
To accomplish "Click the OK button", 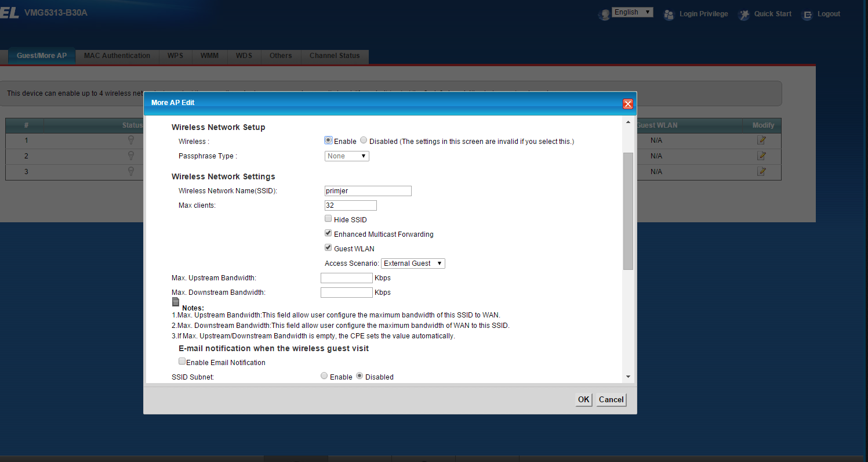I will [583, 399].
